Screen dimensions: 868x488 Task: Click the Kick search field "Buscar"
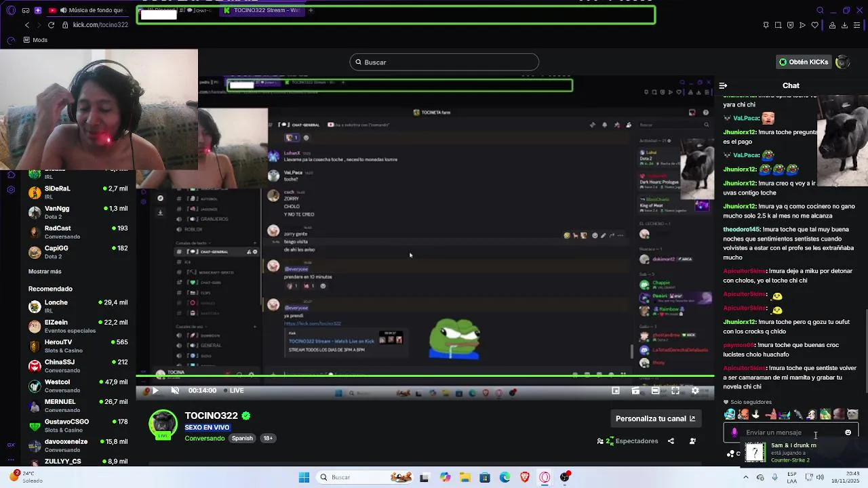[x=444, y=62]
